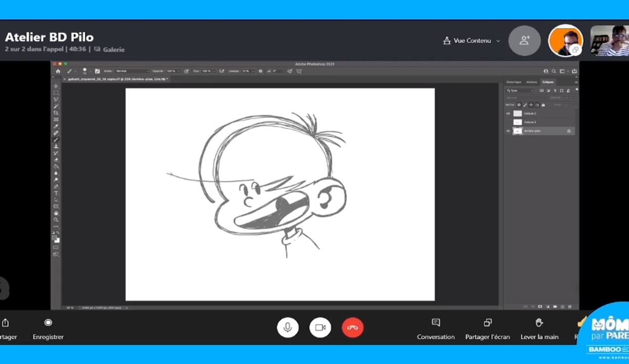Open smoothing options gear icon
The width and height of the screenshot is (629, 364).
tap(260, 71)
